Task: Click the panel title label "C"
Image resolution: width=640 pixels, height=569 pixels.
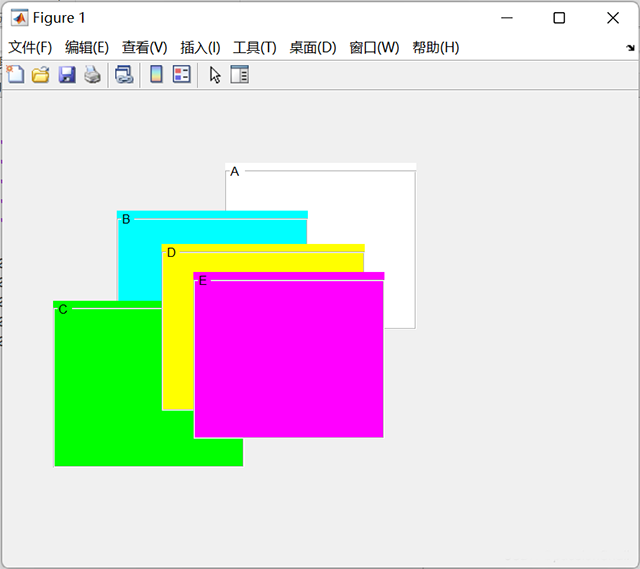Action: 63,309
